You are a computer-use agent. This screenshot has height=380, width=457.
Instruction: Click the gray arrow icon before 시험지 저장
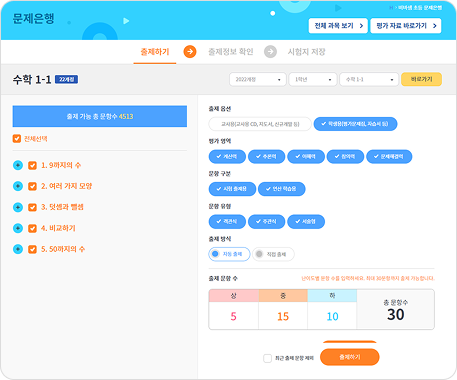tap(270, 52)
